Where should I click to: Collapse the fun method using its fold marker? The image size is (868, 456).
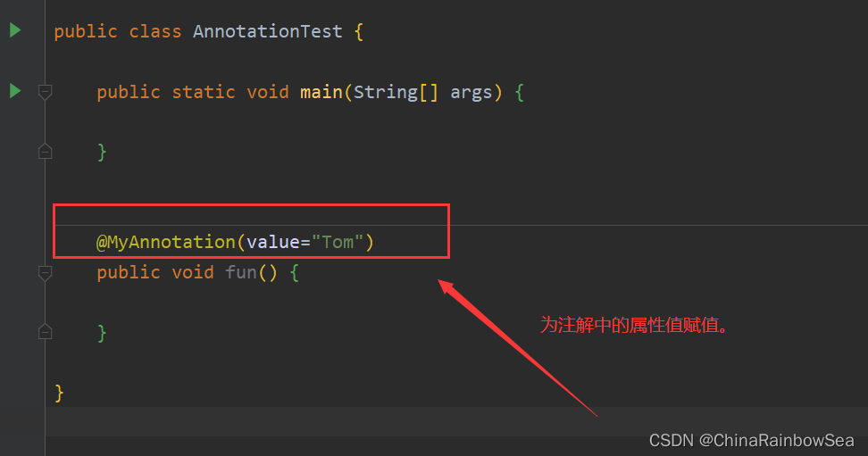click(45, 272)
